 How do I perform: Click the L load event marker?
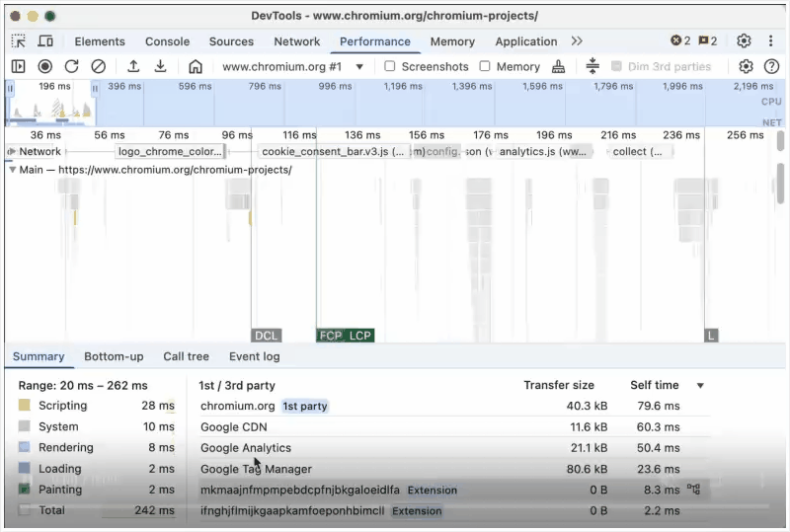pos(711,336)
